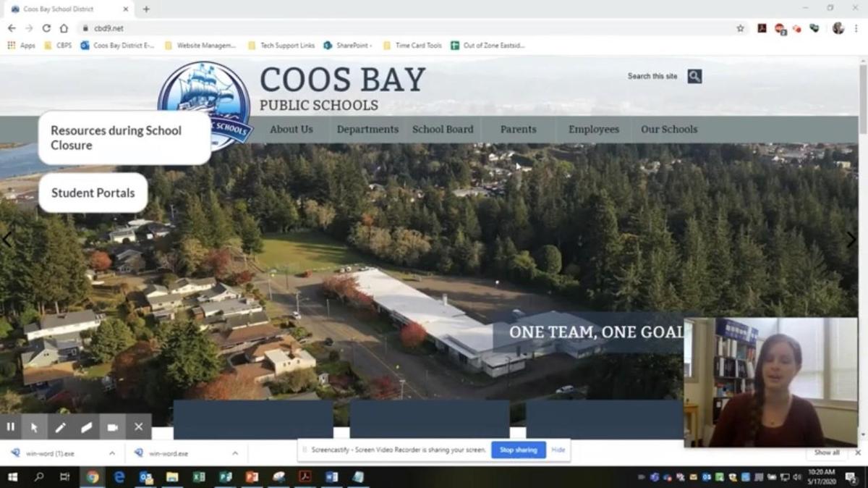Open the Excel taskbar icon
Screen dimensions: 868x488
pyautogui.click(x=198, y=477)
